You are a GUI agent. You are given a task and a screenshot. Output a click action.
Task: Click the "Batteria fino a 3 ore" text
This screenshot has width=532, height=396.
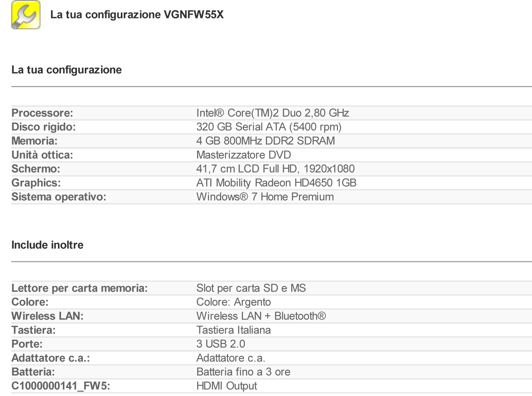[243, 372]
